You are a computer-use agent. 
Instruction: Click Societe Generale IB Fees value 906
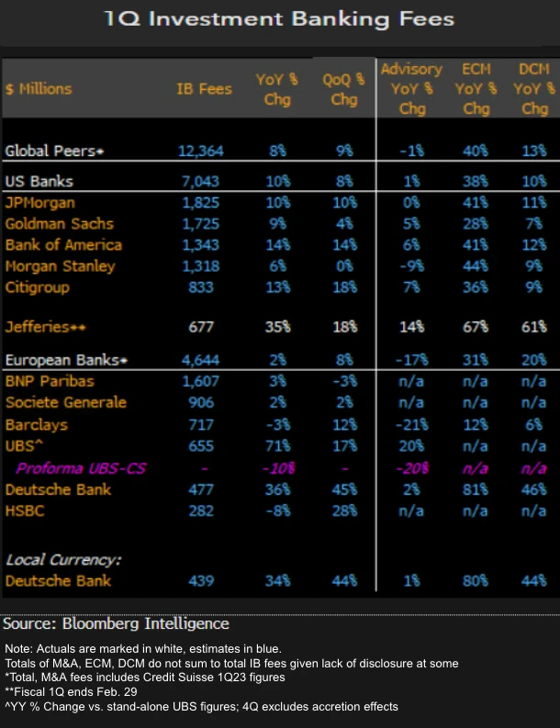coord(201,402)
